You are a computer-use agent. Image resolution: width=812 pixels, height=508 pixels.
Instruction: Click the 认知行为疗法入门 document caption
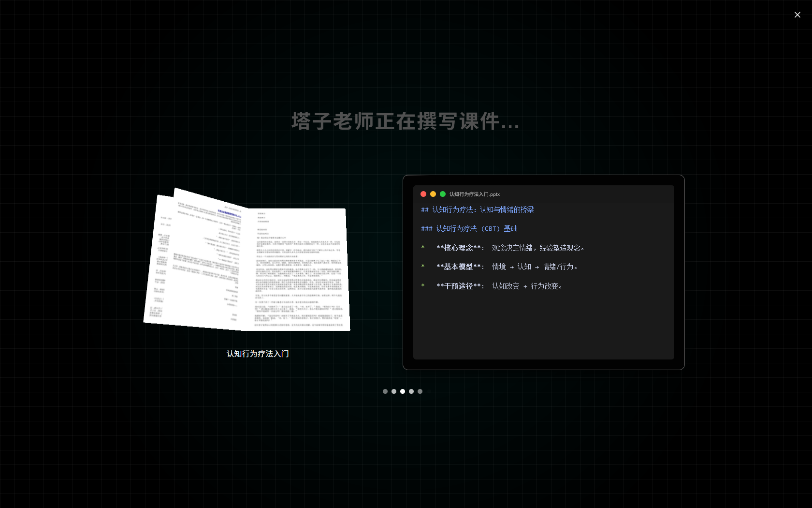pyautogui.click(x=258, y=354)
